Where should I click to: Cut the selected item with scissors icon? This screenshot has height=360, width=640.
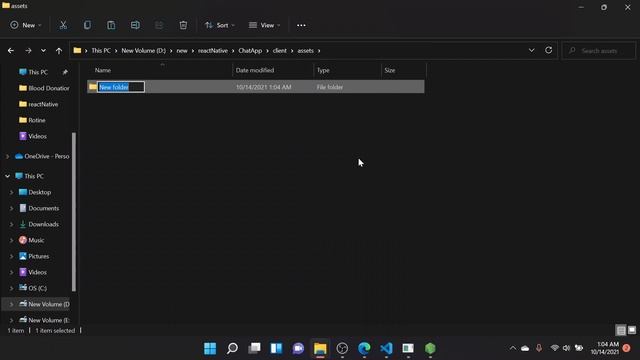coord(63,25)
